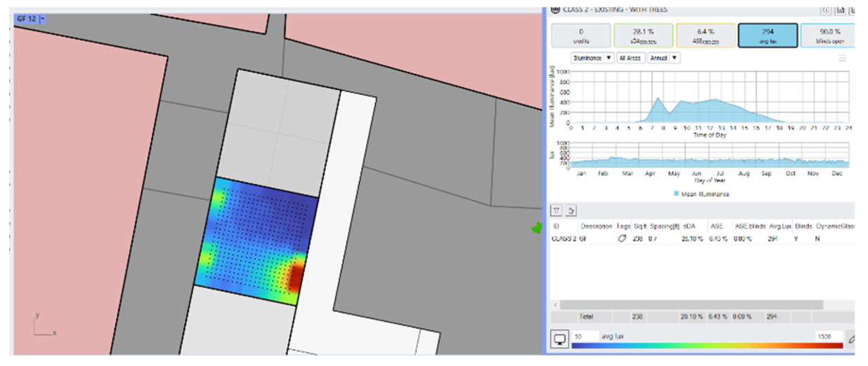Select the 28.1% sDA metric tile
The width and height of the screenshot is (868, 366).
[643, 35]
